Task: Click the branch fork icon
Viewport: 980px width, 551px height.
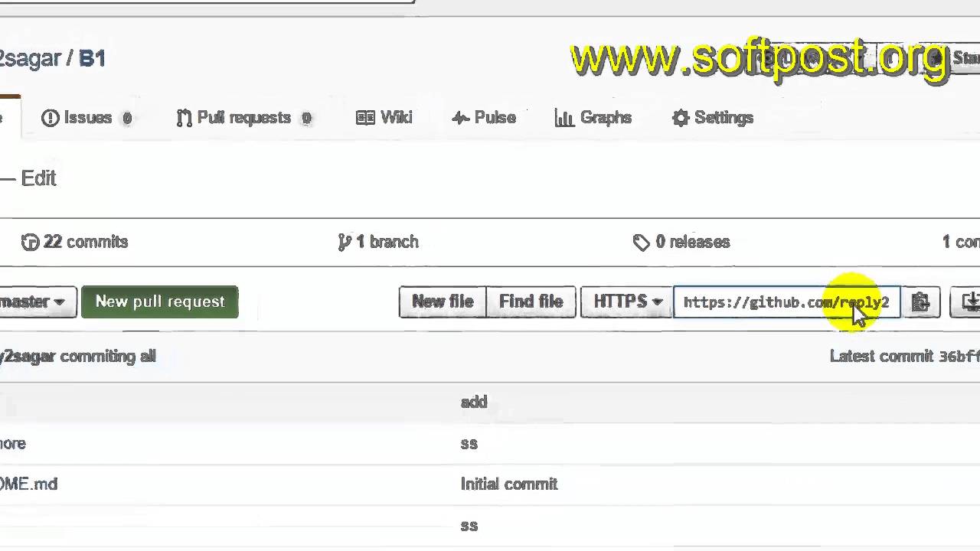Action: point(345,243)
